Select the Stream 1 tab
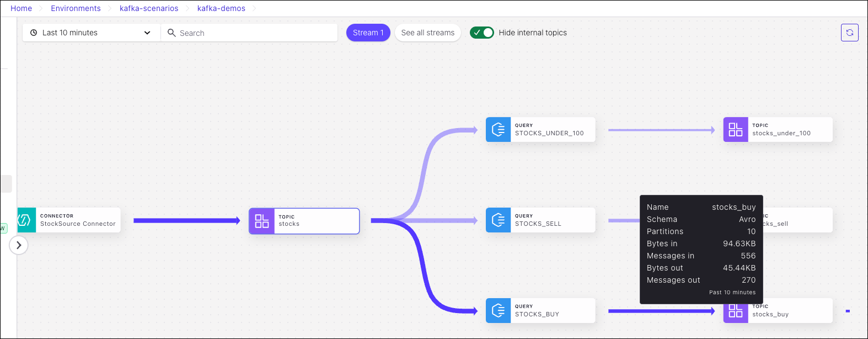868x339 pixels. click(x=368, y=33)
